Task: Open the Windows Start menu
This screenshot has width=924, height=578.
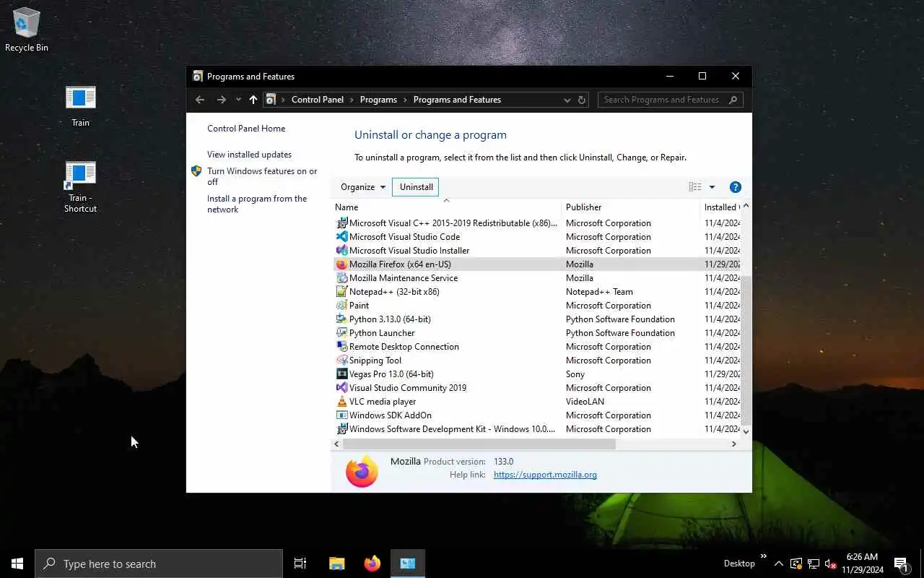Action: click(x=17, y=564)
